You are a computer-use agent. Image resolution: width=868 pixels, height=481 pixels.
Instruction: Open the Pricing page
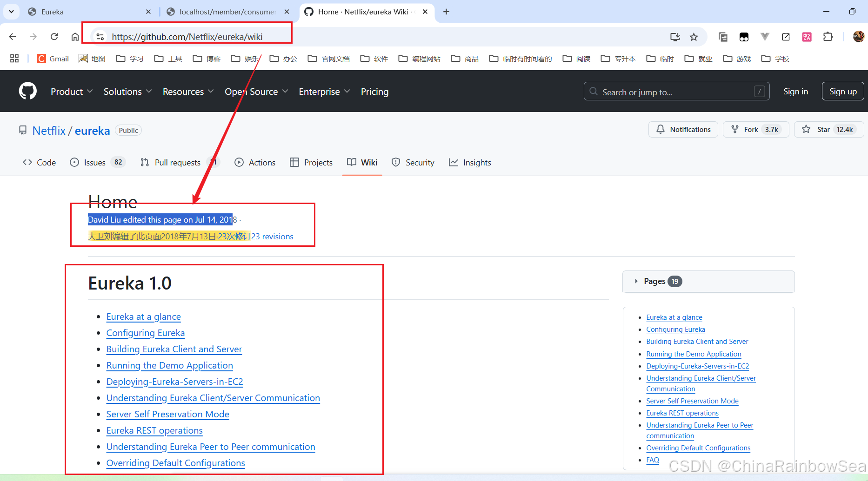pos(374,92)
